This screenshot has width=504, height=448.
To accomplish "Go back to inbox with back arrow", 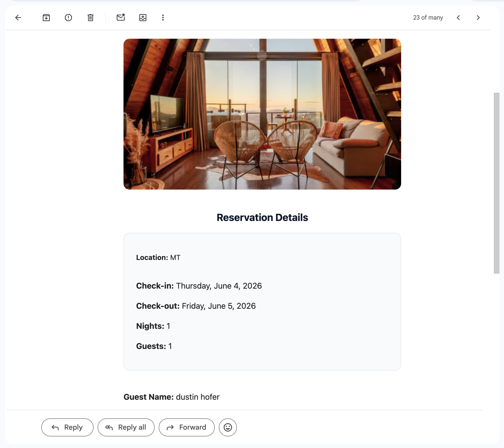I will click(18, 18).
